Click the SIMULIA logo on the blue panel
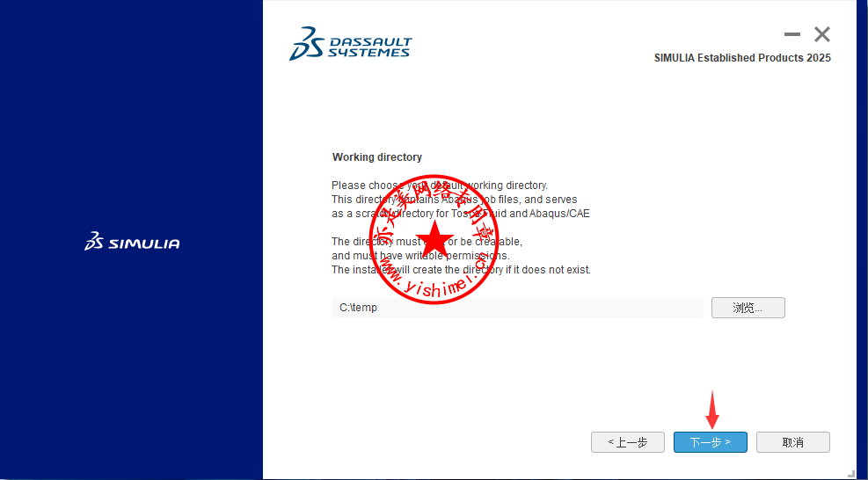 click(x=132, y=242)
